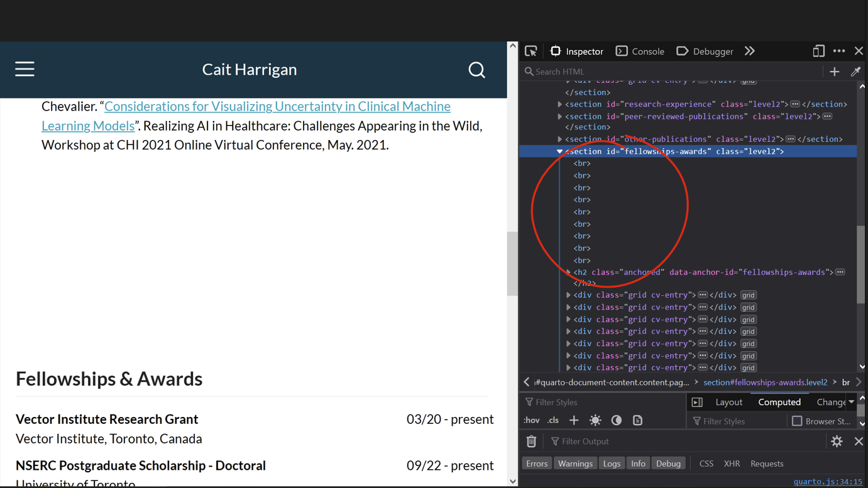The width and height of the screenshot is (868, 488).
Task: Open the Debugger tab
Action: [705, 52]
